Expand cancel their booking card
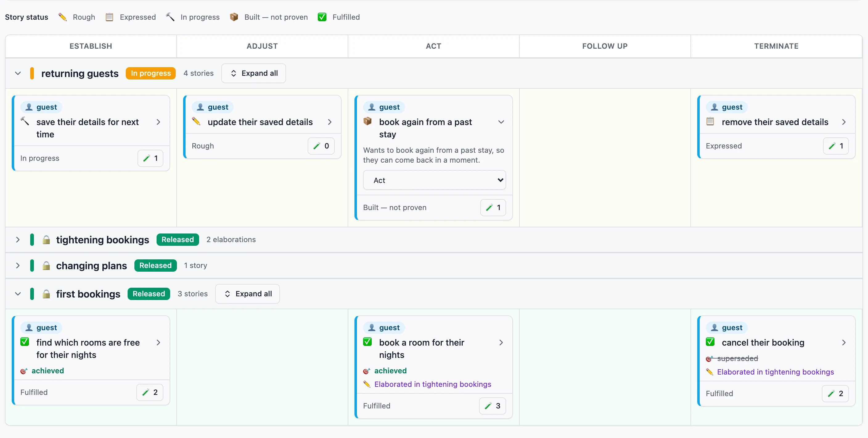 click(x=844, y=343)
